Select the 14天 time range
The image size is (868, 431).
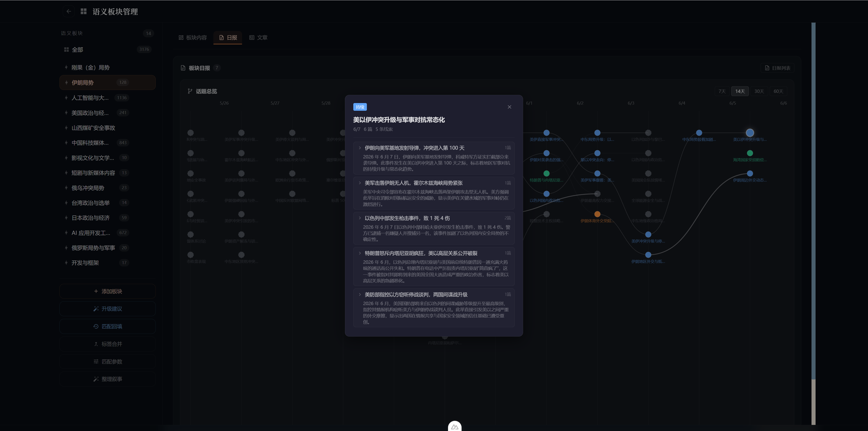(740, 91)
